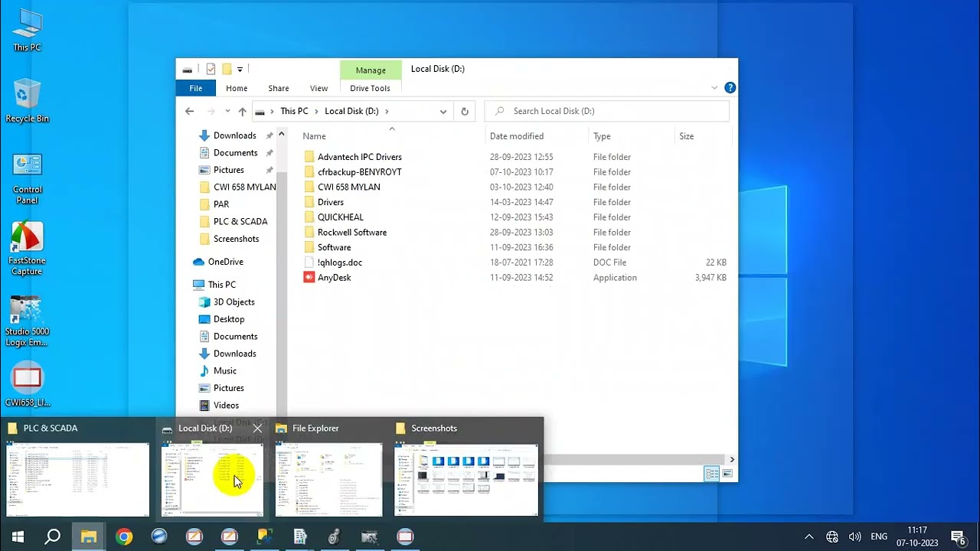Viewport: 980px width, 551px height.
Task: Open PAR folder in navigation pane
Action: (221, 204)
